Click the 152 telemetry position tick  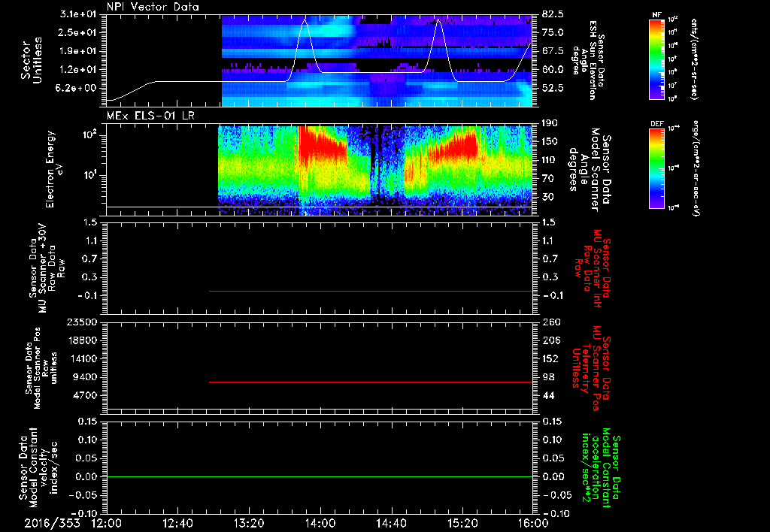pos(551,358)
